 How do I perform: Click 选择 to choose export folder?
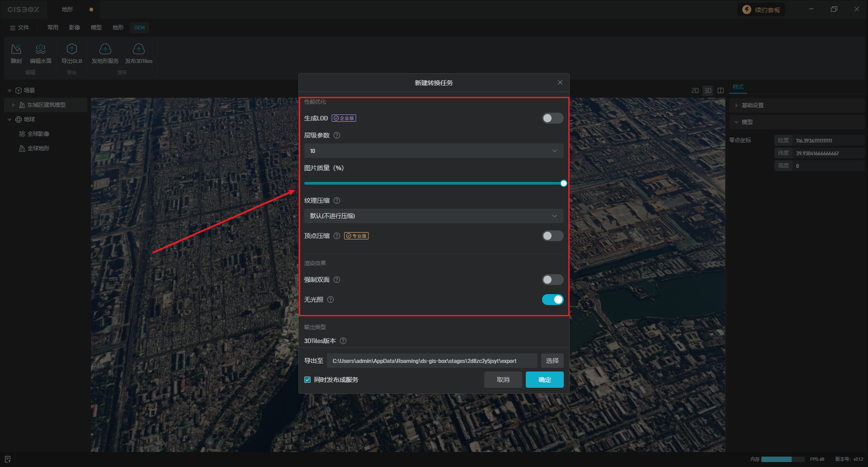(552, 361)
